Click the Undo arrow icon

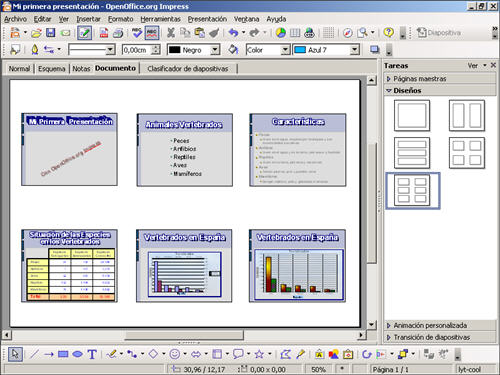pos(233,33)
